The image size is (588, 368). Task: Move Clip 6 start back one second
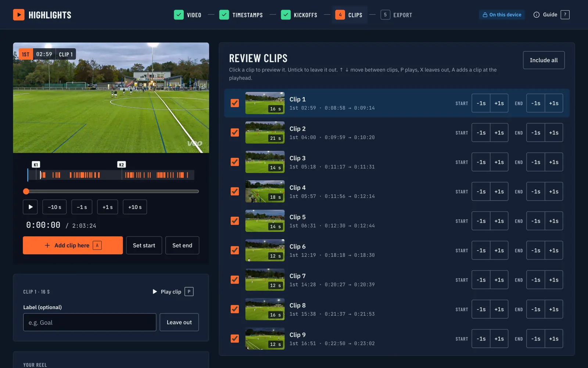pyautogui.click(x=481, y=250)
